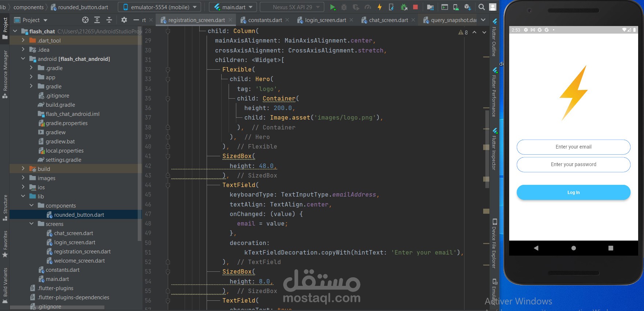Open the Resource Manager side tab
The width and height of the screenshot is (644, 311).
tap(5, 74)
